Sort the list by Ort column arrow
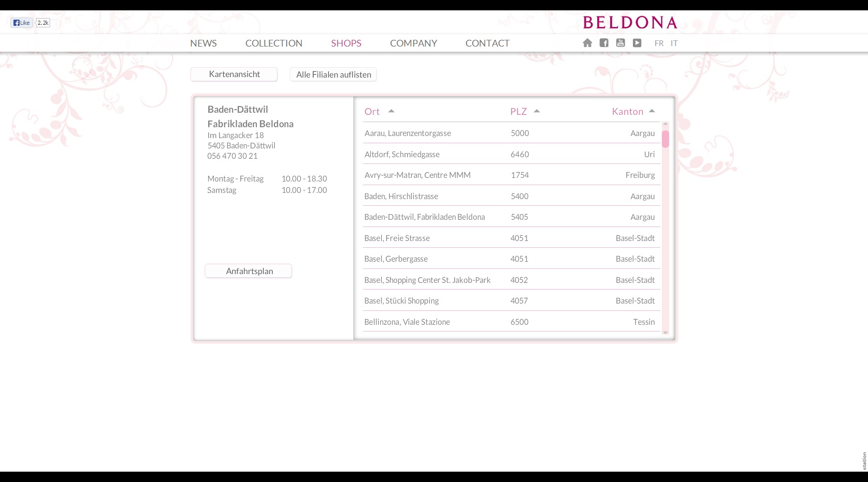 pyautogui.click(x=391, y=111)
